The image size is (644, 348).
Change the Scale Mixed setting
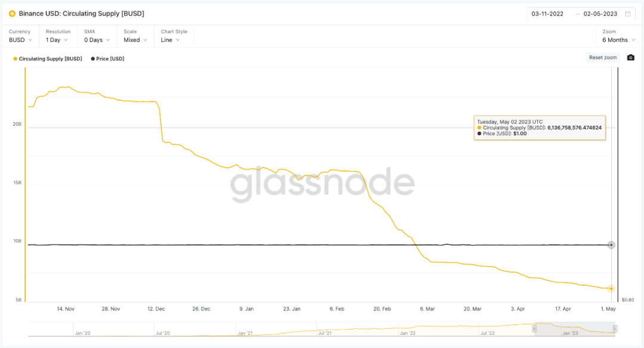(x=135, y=40)
